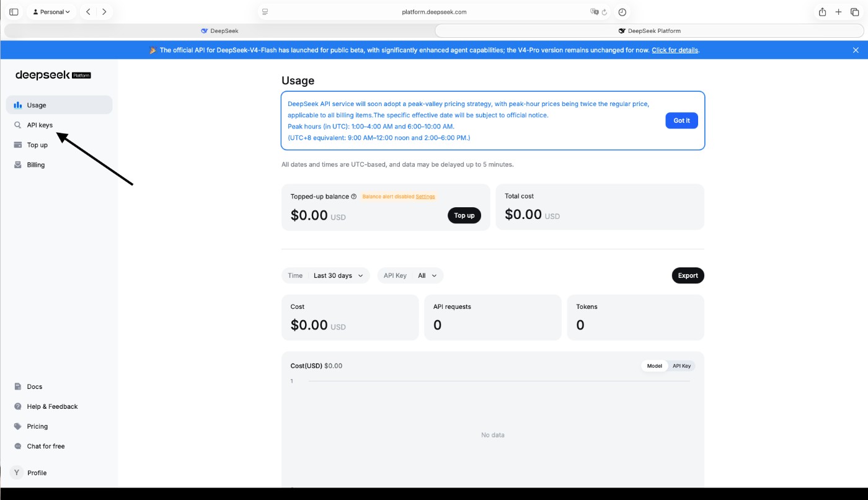
Task: Add a new tab with plus icon
Action: pyautogui.click(x=838, y=12)
